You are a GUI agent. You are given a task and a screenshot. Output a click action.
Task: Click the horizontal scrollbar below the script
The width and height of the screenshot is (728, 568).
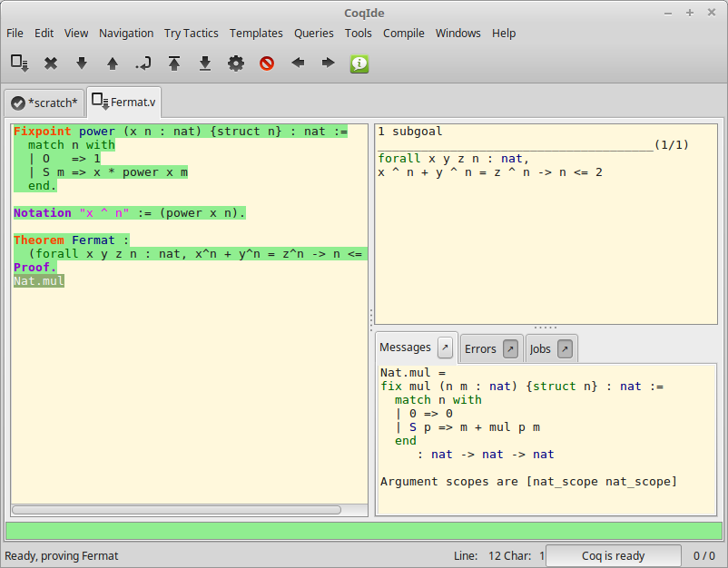[186, 509]
